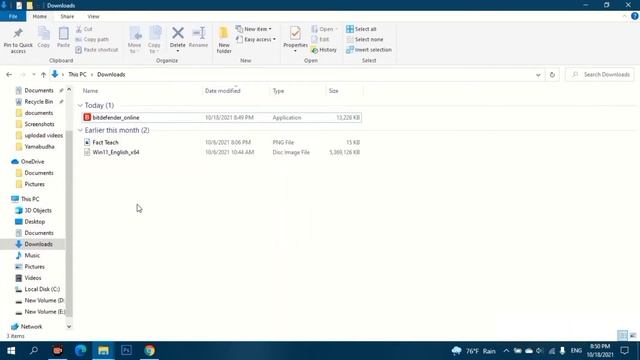
Task: Click the Paste ribbon icon
Action: tap(63, 37)
